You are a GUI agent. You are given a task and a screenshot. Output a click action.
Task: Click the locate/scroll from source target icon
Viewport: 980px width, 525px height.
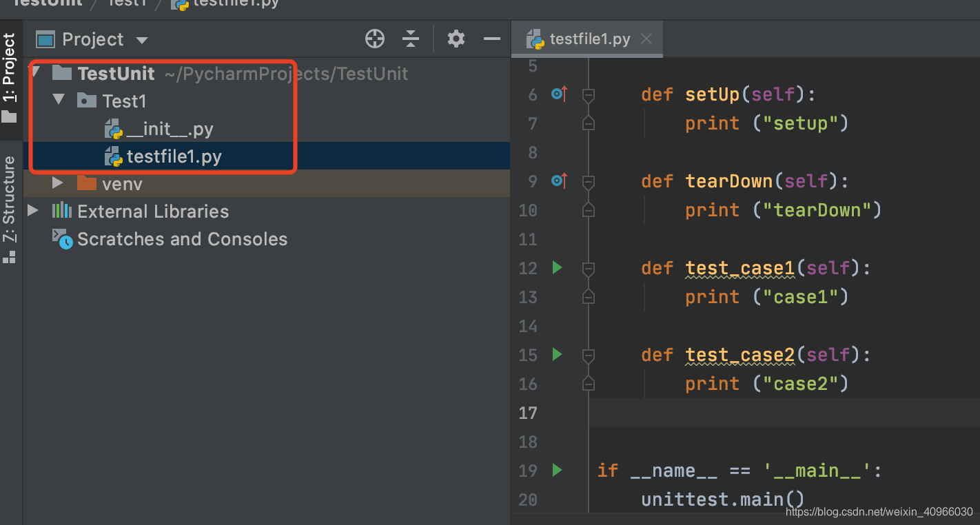click(x=374, y=39)
